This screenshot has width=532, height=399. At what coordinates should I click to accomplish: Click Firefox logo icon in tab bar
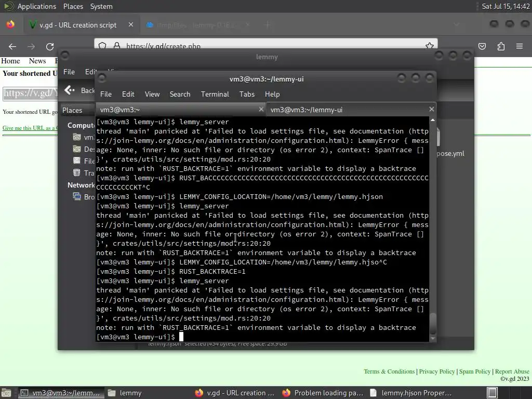click(x=10, y=25)
